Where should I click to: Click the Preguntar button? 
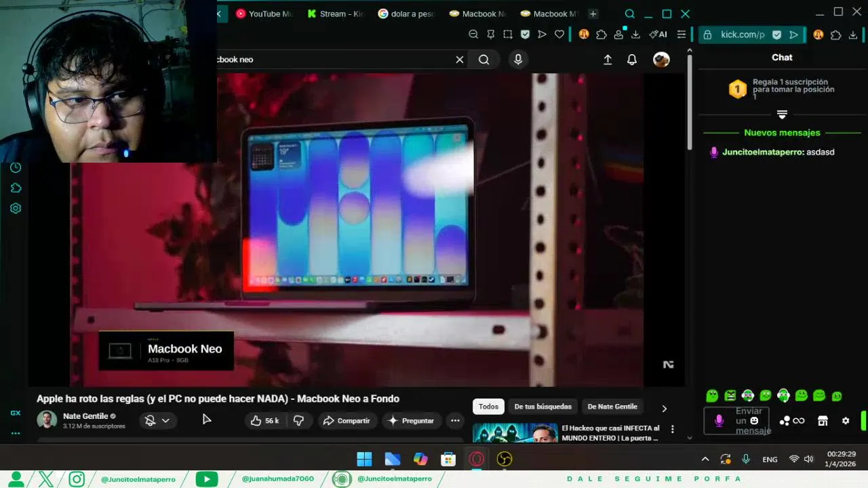(x=410, y=421)
